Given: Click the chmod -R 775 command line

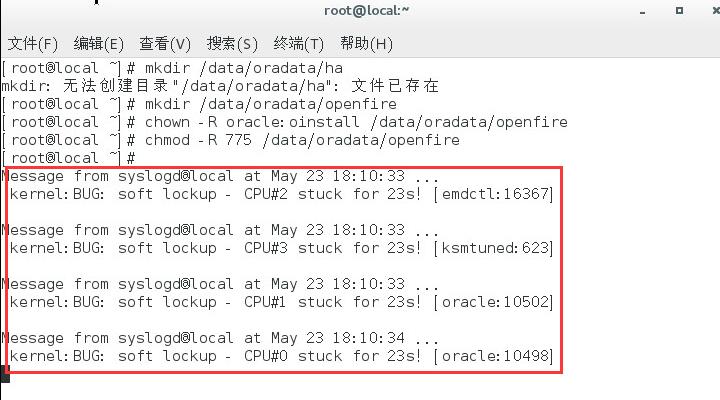Looking at the screenshot, I should pos(231,140).
